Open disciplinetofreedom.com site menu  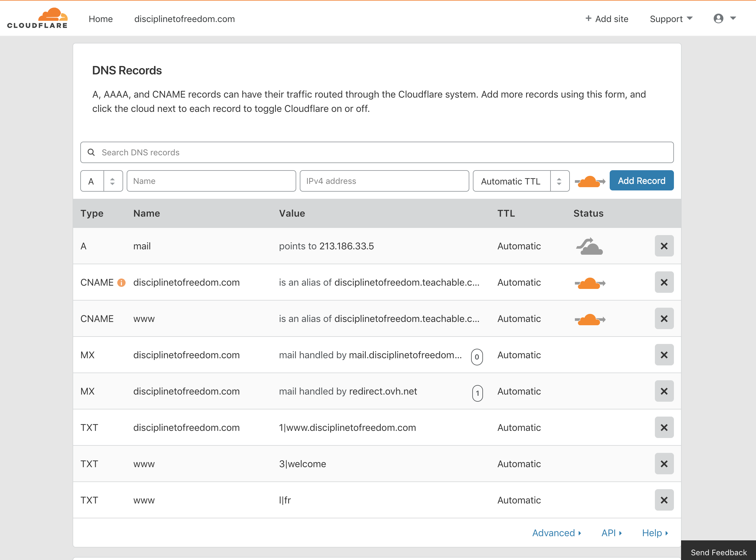tap(184, 19)
